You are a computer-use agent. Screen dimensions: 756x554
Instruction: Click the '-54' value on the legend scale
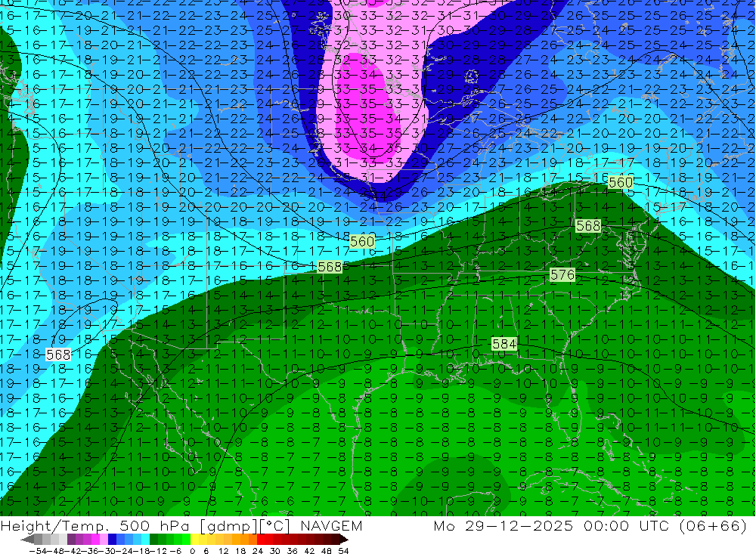tap(38, 551)
